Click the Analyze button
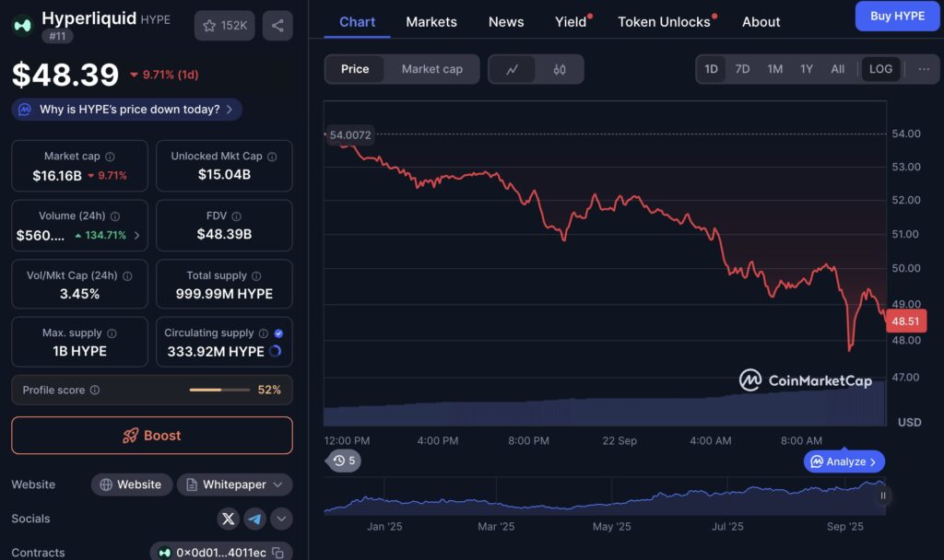944x560 pixels. click(x=844, y=462)
